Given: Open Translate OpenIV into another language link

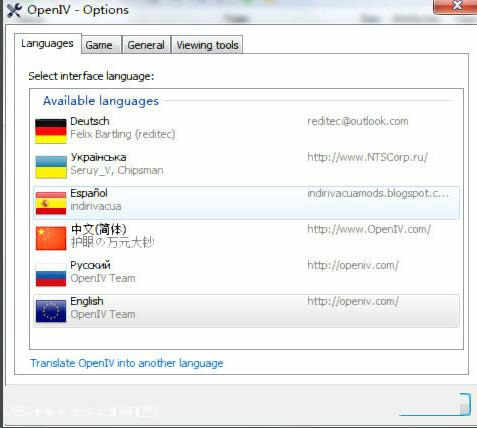Looking at the screenshot, I should point(127,363).
